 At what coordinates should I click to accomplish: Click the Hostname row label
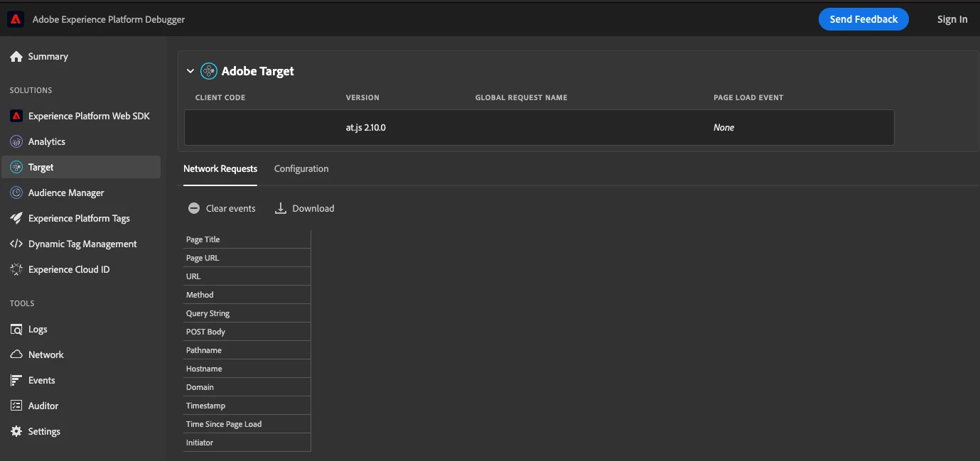coord(204,369)
